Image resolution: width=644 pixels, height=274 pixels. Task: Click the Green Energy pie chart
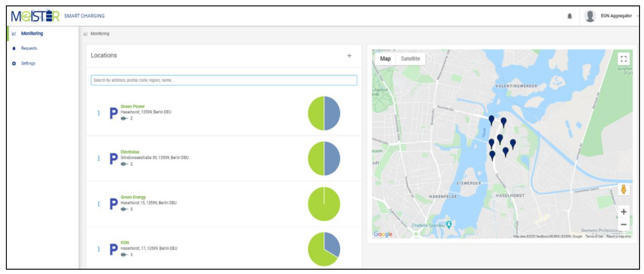324,204
